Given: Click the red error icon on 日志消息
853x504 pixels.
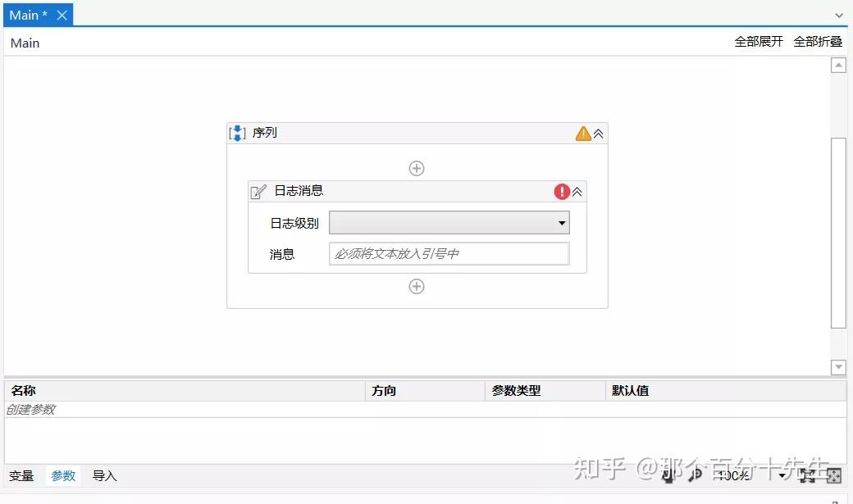Looking at the screenshot, I should pyautogui.click(x=562, y=191).
